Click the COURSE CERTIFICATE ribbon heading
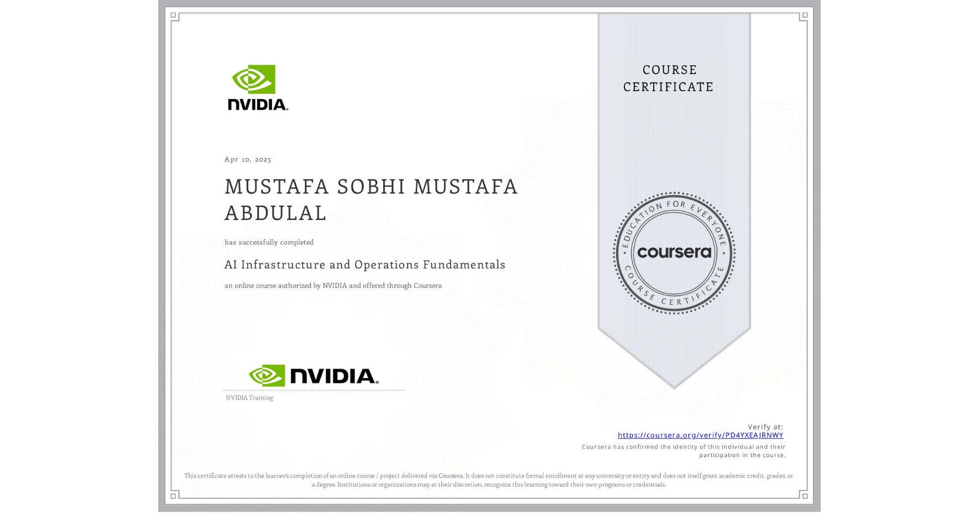 [669, 78]
